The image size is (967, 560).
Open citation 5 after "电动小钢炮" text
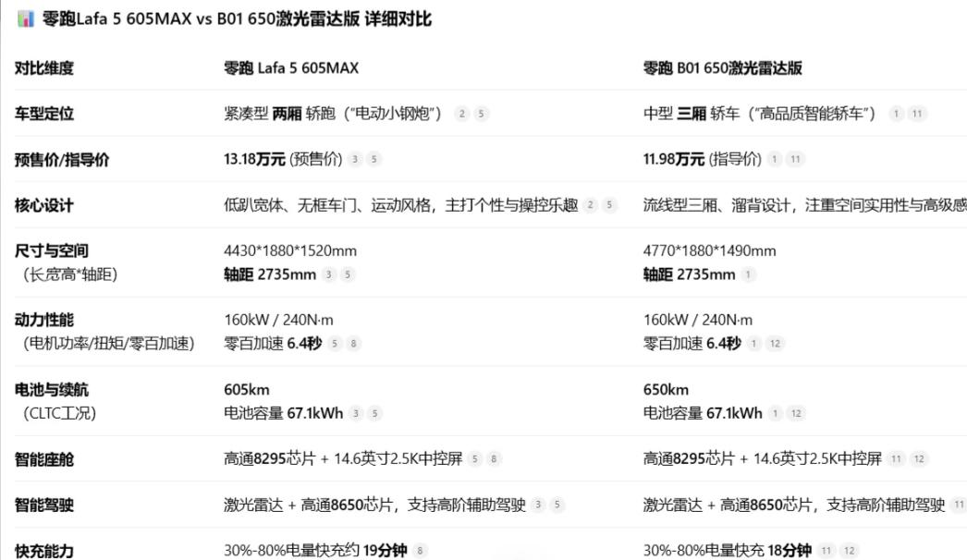point(481,114)
